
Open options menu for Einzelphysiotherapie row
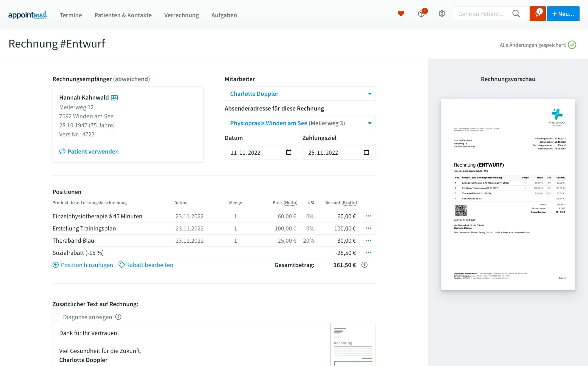[368, 216]
